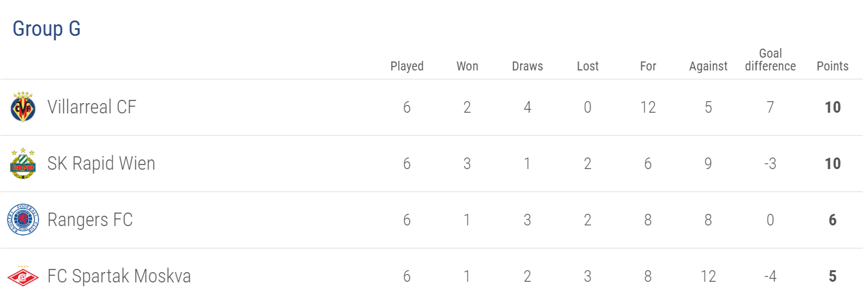This screenshot has width=868, height=308.
Task: Click the Villarreal CF club crest
Action: [x=23, y=107]
